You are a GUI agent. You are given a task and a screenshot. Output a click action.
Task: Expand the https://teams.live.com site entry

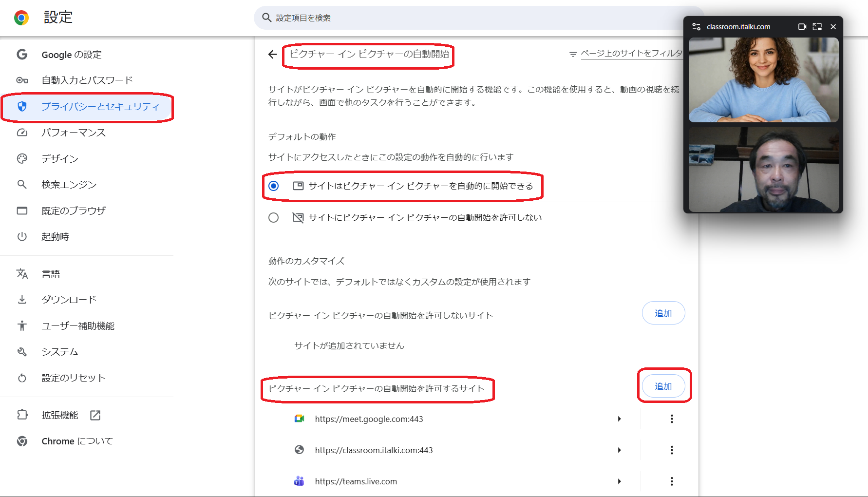620,481
